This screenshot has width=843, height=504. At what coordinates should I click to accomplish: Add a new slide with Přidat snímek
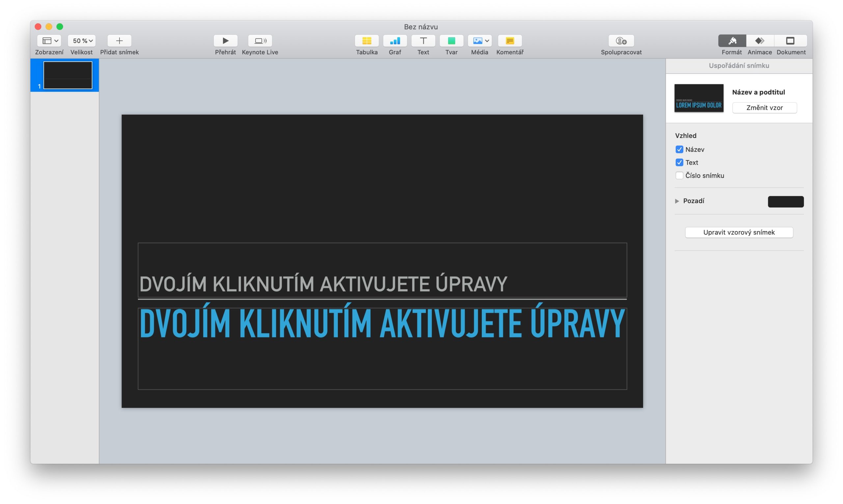pyautogui.click(x=119, y=41)
